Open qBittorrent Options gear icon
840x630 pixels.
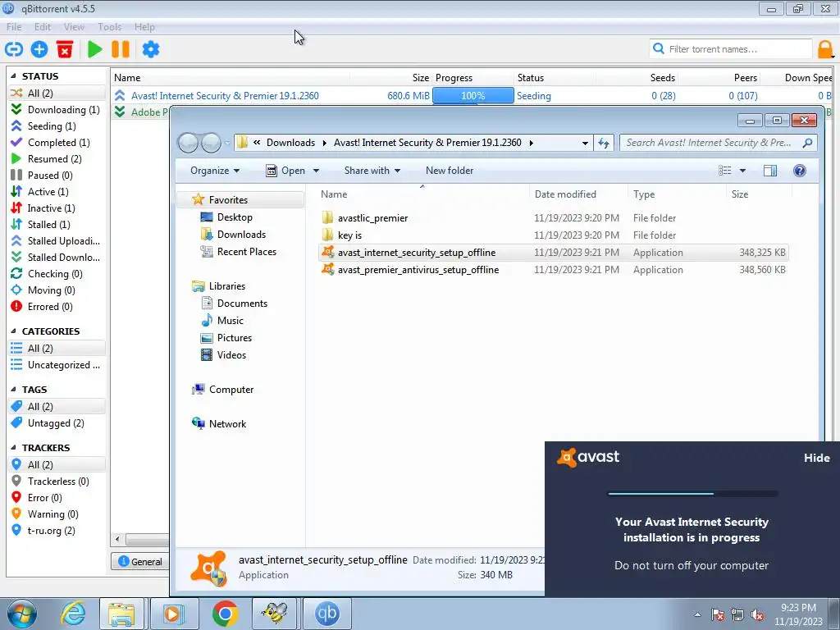pos(151,49)
